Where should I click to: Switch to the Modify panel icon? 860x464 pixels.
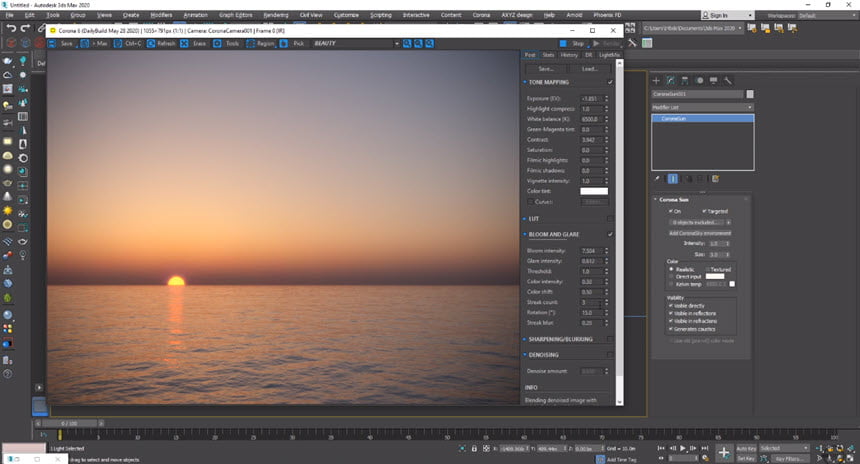coord(670,79)
